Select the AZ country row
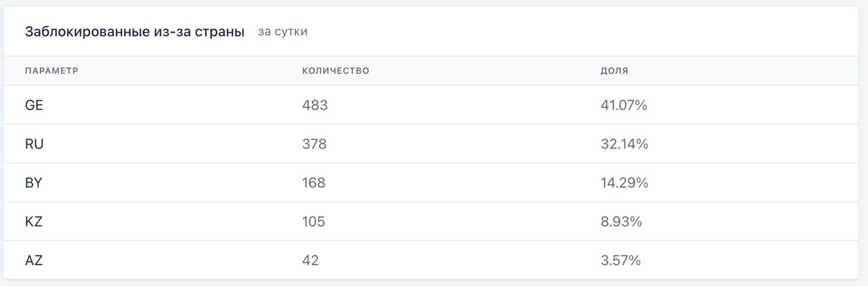The width and height of the screenshot is (868, 286). (x=34, y=260)
